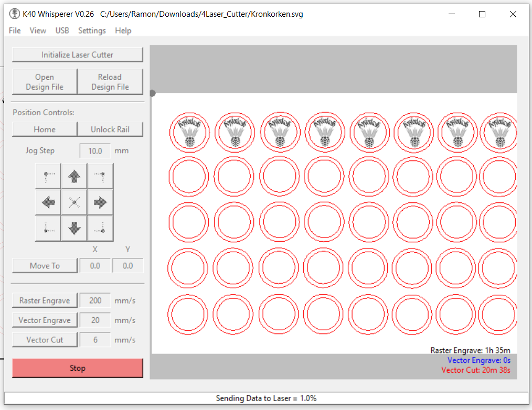Open the USB menu
Screen dimensions: 532x410
tap(62, 30)
